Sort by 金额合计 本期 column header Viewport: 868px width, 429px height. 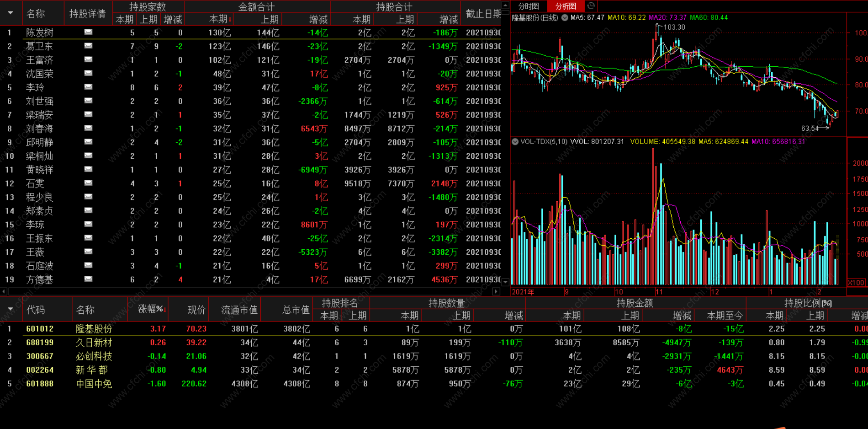[x=220, y=19]
